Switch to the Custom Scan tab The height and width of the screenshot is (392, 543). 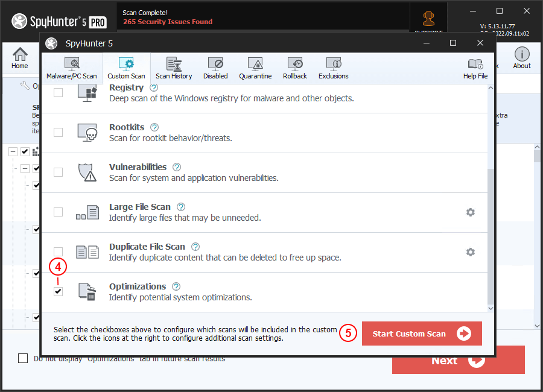coord(126,69)
